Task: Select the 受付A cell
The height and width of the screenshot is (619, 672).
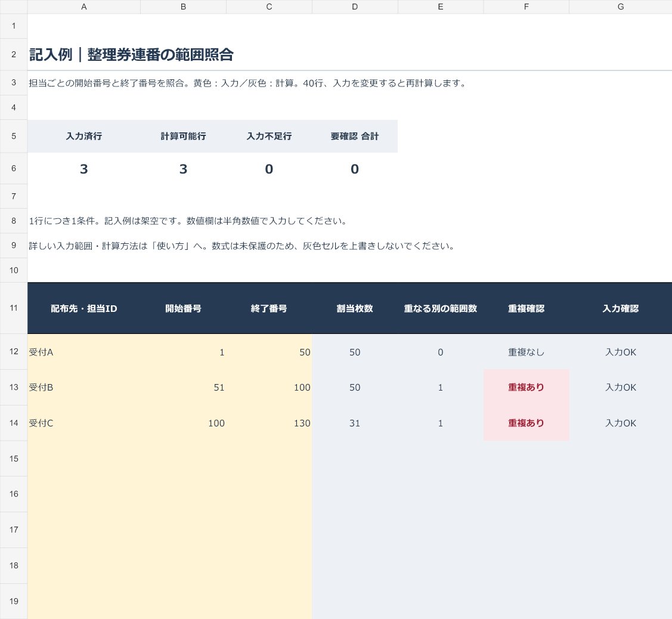Action: [84, 352]
